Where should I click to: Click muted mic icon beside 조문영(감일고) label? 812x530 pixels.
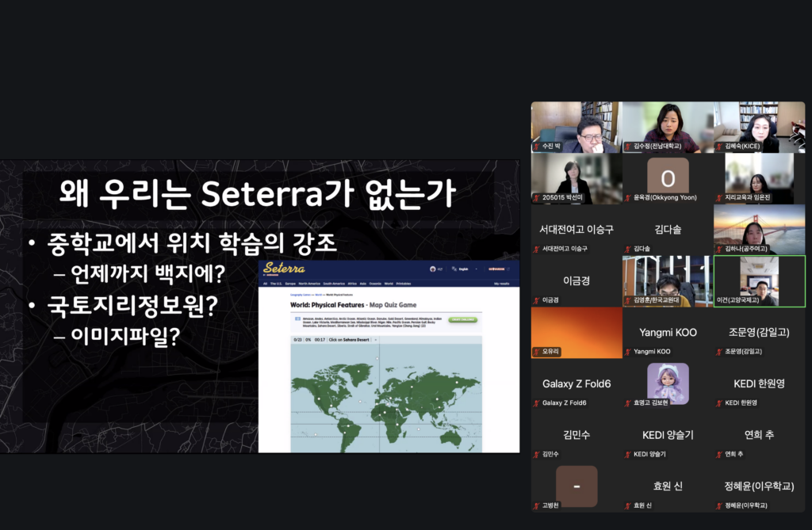719,352
